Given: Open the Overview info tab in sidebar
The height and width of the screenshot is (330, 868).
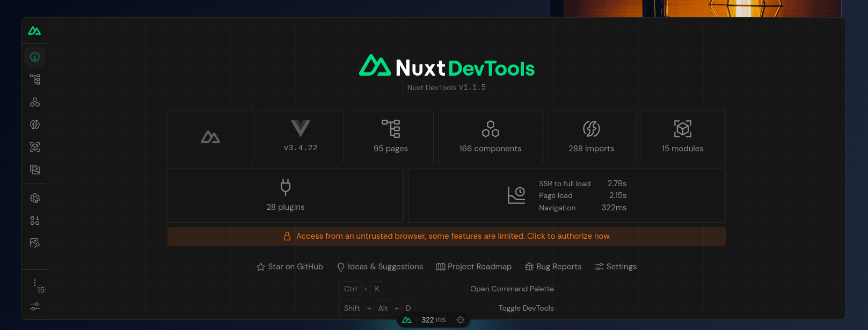Looking at the screenshot, I should (35, 57).
